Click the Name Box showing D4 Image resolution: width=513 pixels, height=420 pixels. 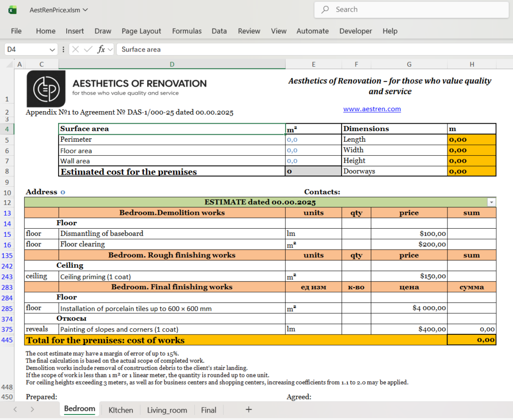pos(27,50)
